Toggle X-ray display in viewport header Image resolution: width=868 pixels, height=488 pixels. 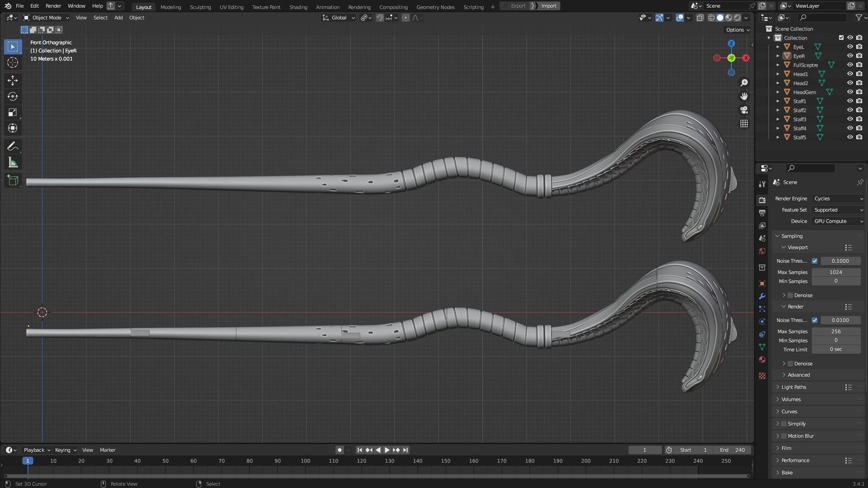click(x=700, y=18)
